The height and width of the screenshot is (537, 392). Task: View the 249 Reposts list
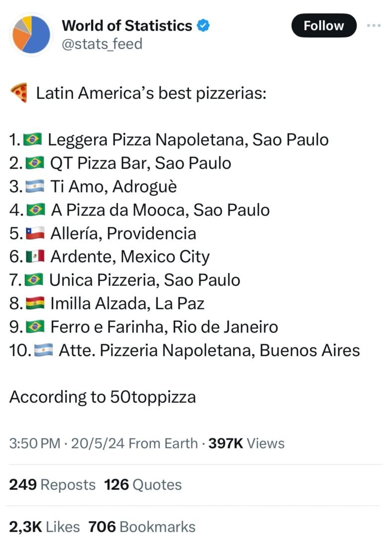click(x=52, y=484)
